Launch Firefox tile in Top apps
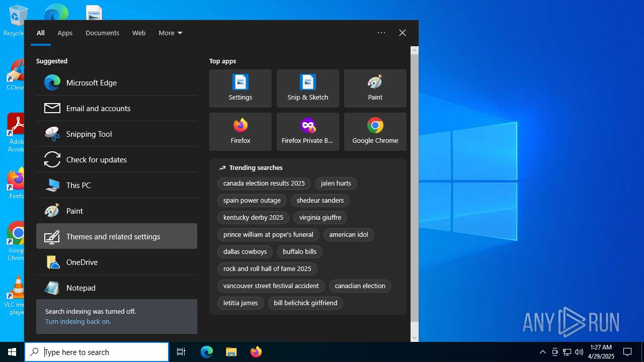The width and height of the screenshot is (644, 362). coord(240,132)
